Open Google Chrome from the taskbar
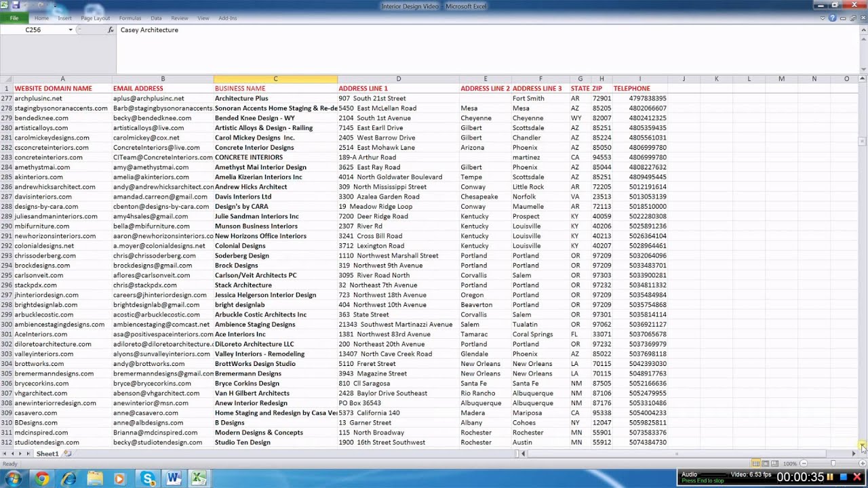 [42, 479]
